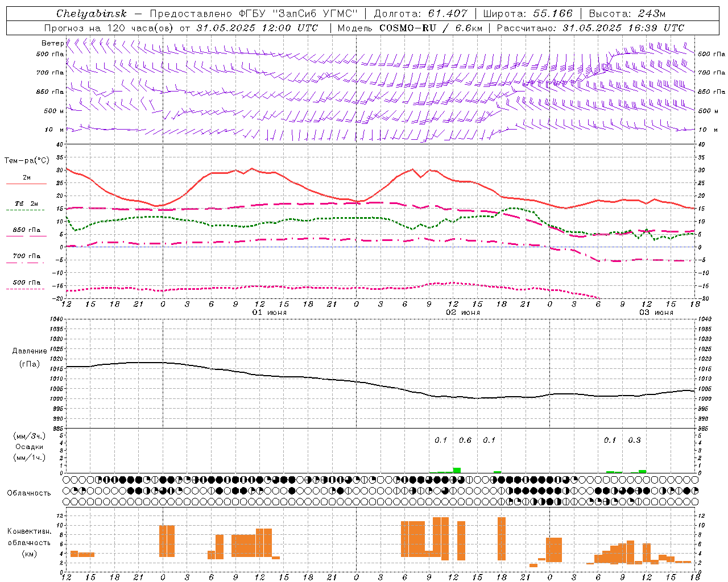Image resolution: width=728 pixels, height=582 pixels.
Task: Click the Высота: 243м value
Action: pyautogui.click(x=627, y=14)
